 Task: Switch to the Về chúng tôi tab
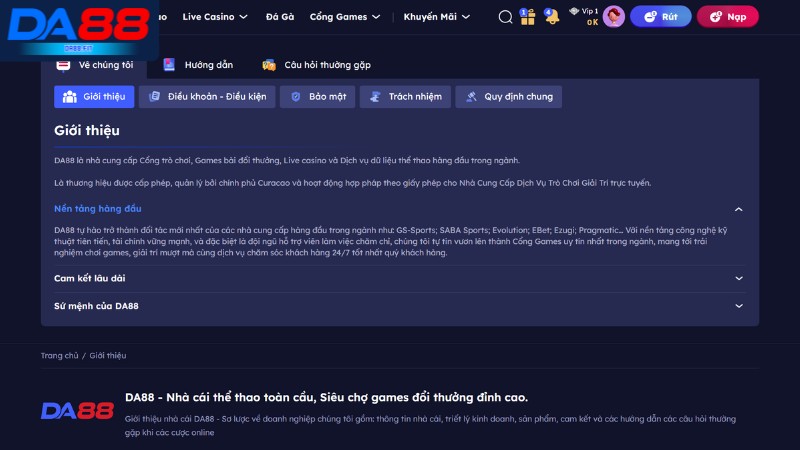point(94,65)
